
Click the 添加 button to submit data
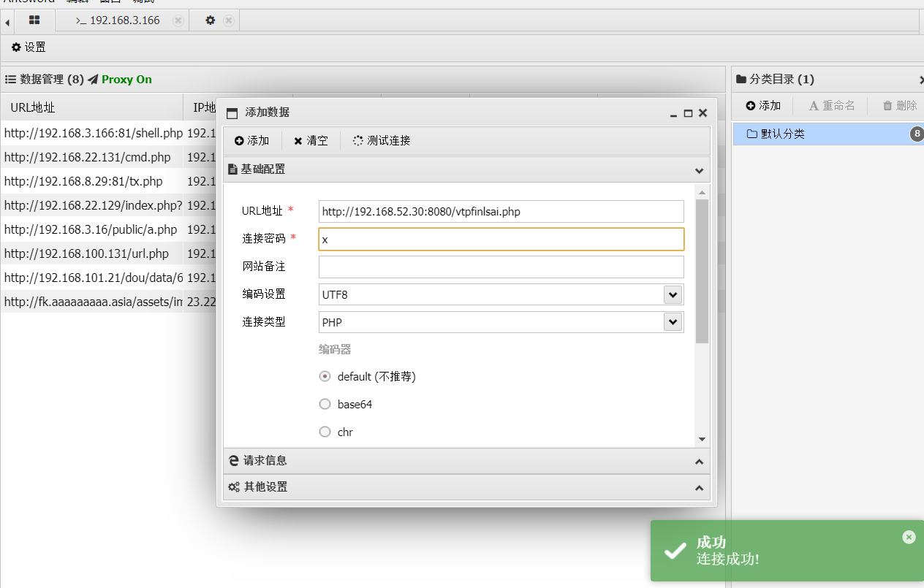coord(252,140)
